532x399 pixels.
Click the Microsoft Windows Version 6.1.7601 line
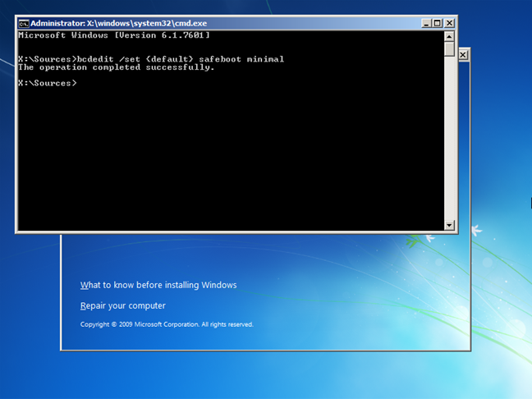point(114,35)
